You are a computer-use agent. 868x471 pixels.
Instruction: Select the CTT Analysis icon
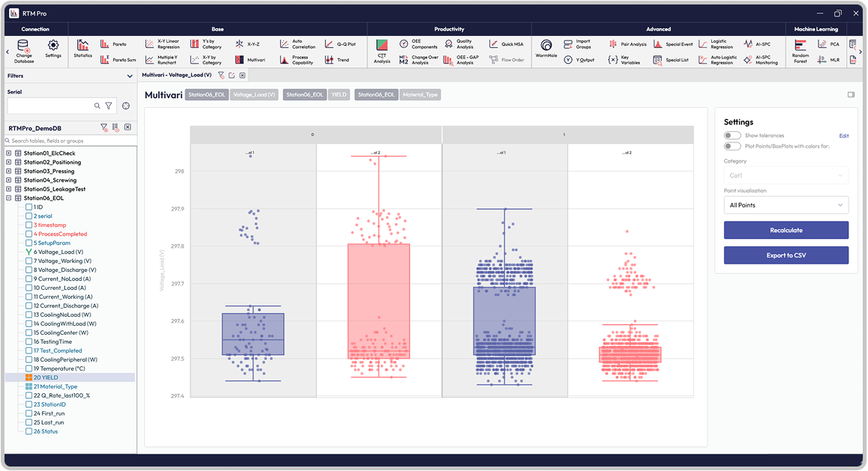[x=382, y=50]
